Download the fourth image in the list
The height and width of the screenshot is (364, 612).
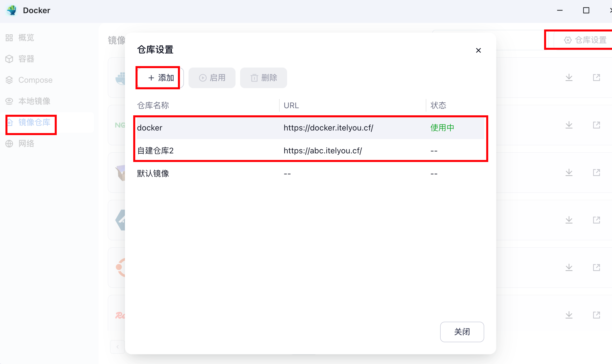pos(569,220)
